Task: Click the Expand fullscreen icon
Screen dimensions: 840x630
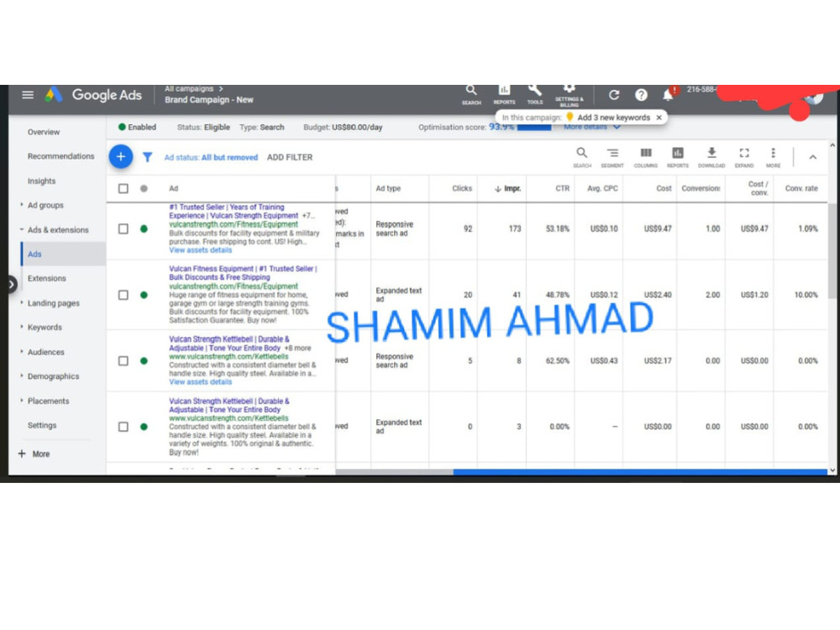Action: click(744, 157)
